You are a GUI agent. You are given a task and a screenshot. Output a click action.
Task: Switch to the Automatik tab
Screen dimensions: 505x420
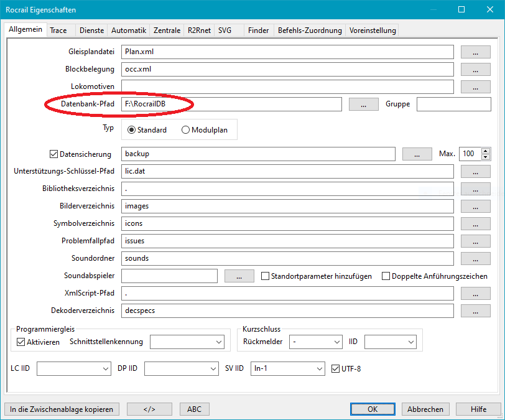pyautogui.click(x=128, y=30)
